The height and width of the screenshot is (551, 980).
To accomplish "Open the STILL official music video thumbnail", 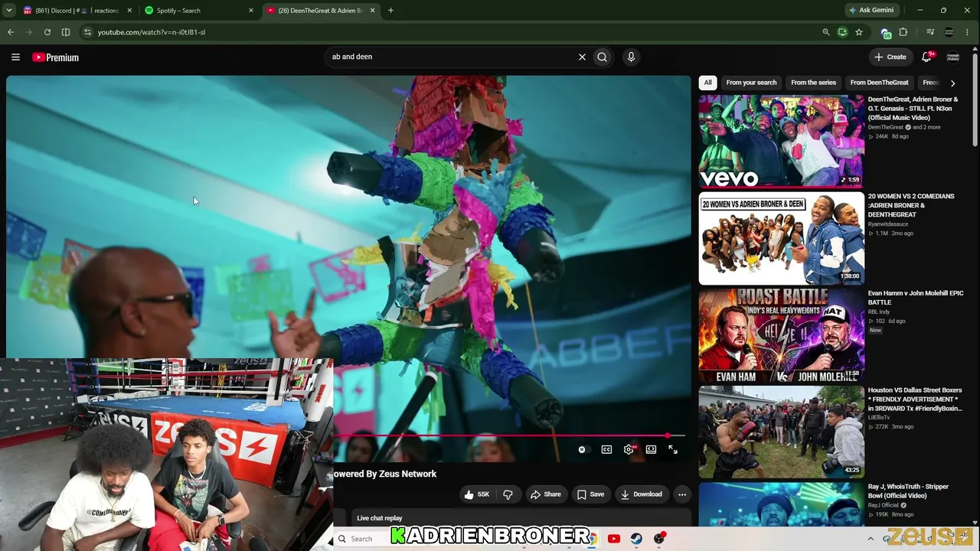I will (x=781, y=141).
